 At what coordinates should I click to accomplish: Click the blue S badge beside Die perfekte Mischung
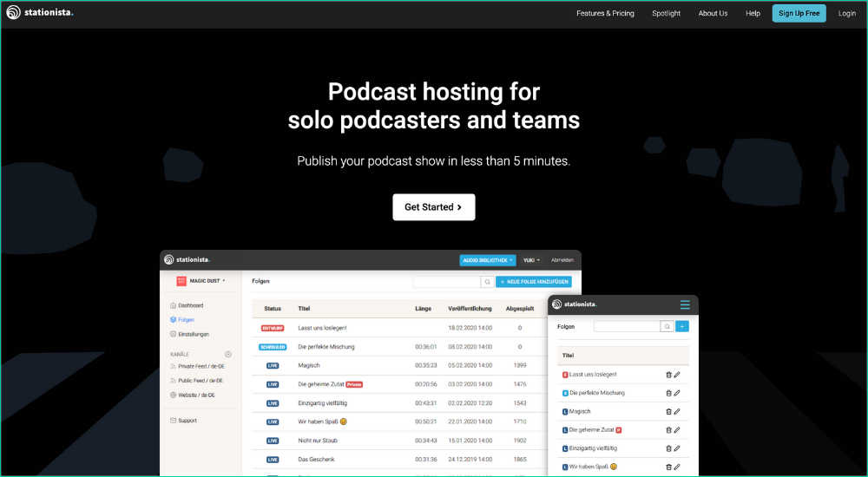point(565,393)
